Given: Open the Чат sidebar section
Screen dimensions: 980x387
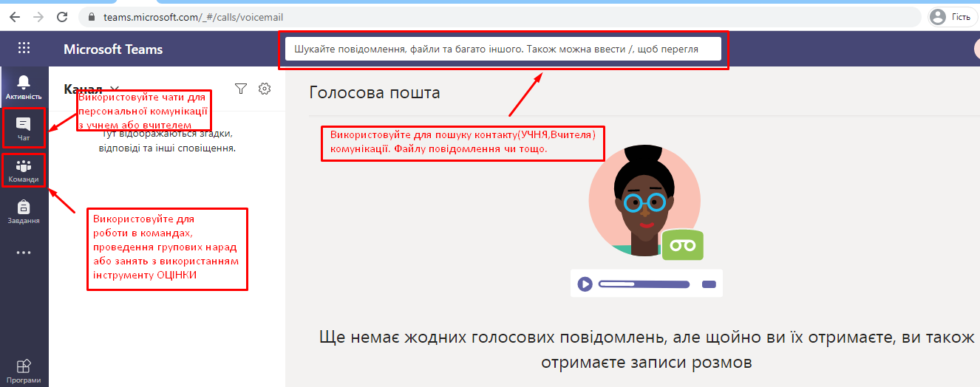Looking at the screenshot, I should tap(24, 129).
